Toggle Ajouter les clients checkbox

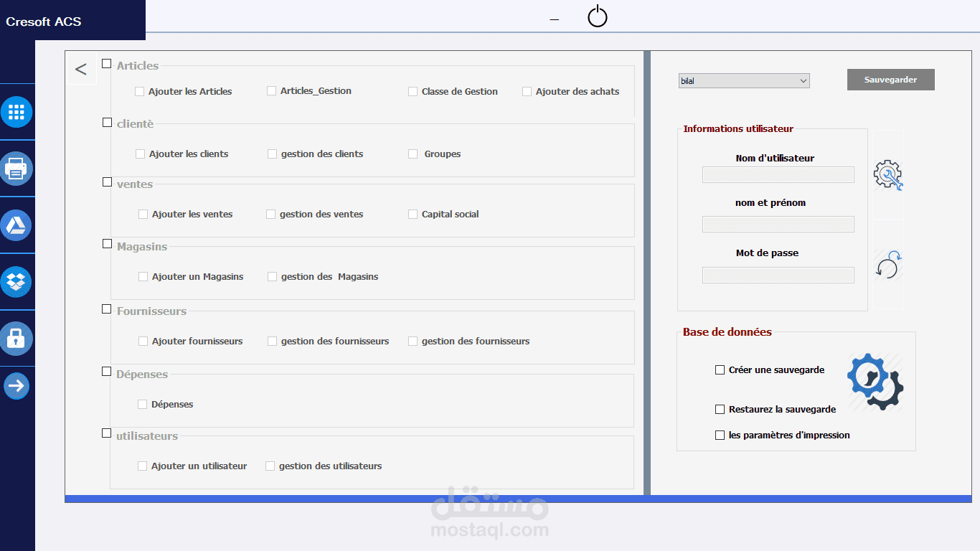[x=141, y=154]
